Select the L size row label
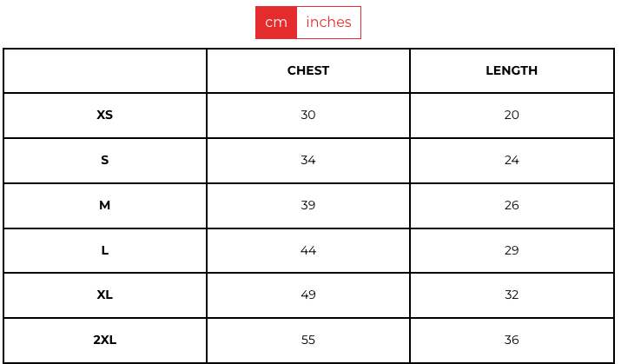This screenshot has width=621, height=364. [105, 250]
